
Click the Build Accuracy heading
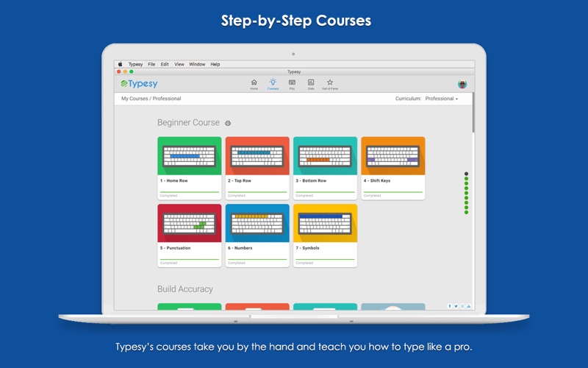click(185, 289)
